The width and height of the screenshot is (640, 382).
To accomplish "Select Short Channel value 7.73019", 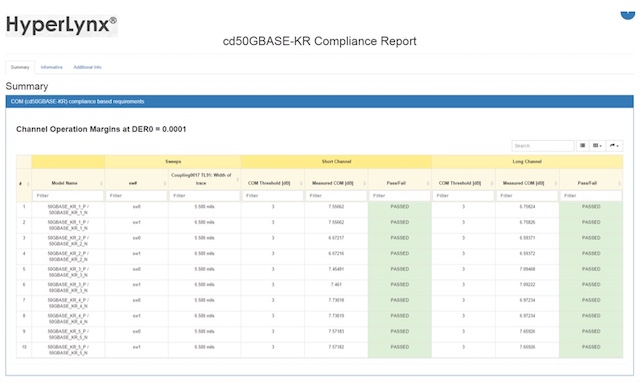I will [x=336, y=316].
